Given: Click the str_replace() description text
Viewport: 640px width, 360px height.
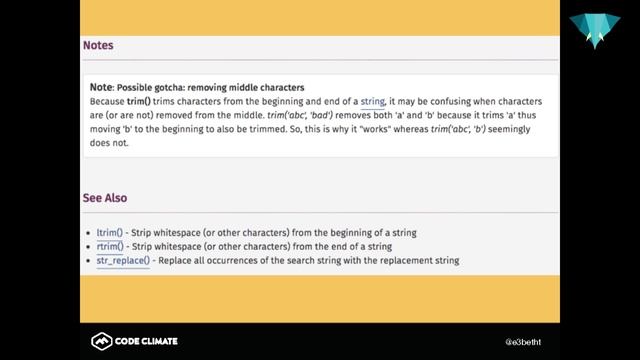Looking at the screenshot, I should click(309, 260).
